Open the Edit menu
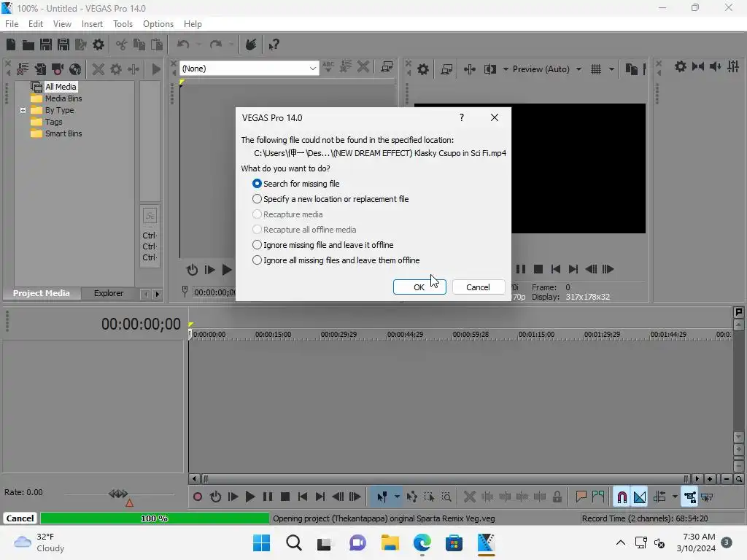The width and height of the screenshot is (747, 560). pos(35,24)
